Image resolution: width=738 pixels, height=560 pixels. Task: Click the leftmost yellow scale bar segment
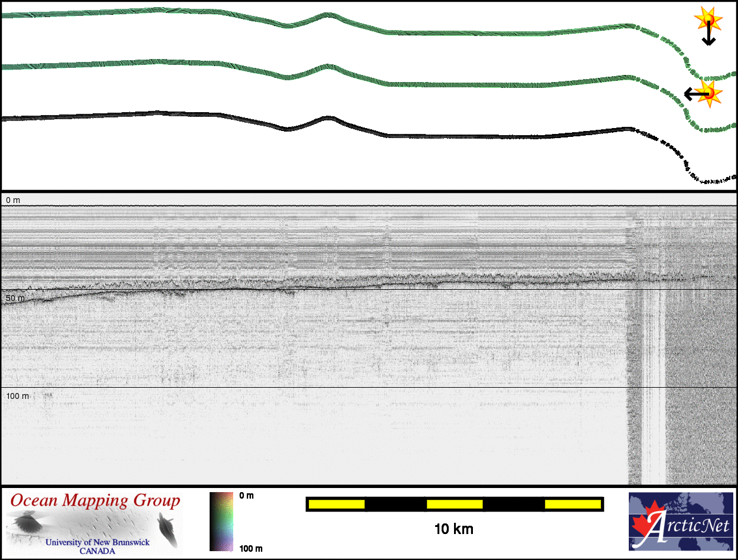coord(337,504)
